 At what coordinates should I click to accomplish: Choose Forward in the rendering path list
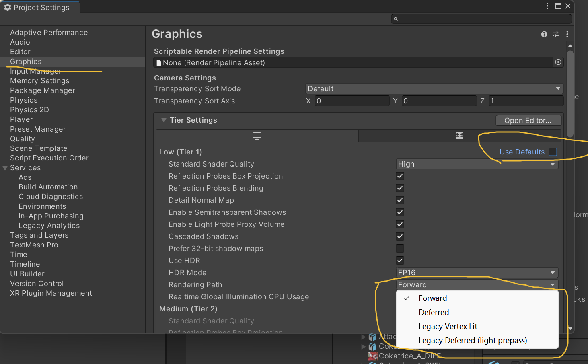coord(477,298)
